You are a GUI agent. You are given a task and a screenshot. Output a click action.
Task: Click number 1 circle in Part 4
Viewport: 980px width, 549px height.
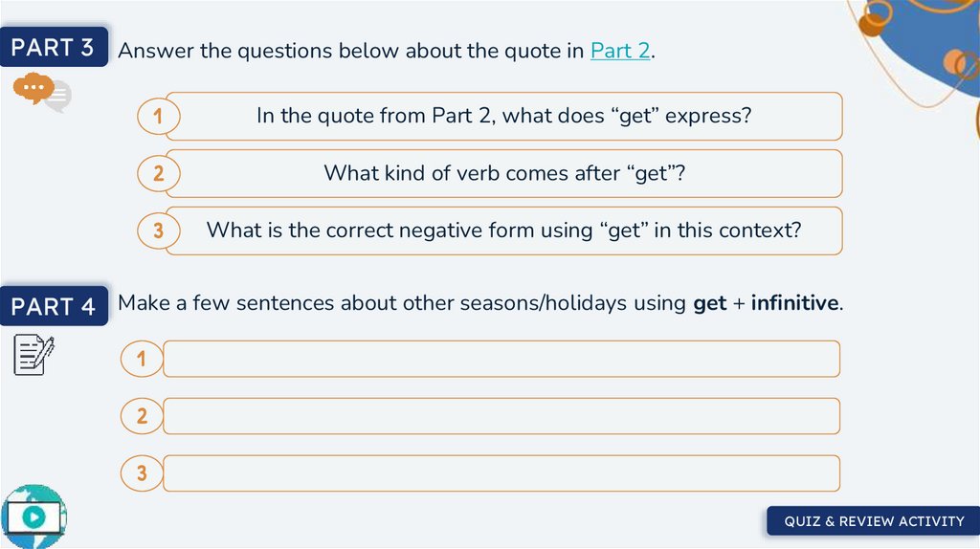pos(143,360)
